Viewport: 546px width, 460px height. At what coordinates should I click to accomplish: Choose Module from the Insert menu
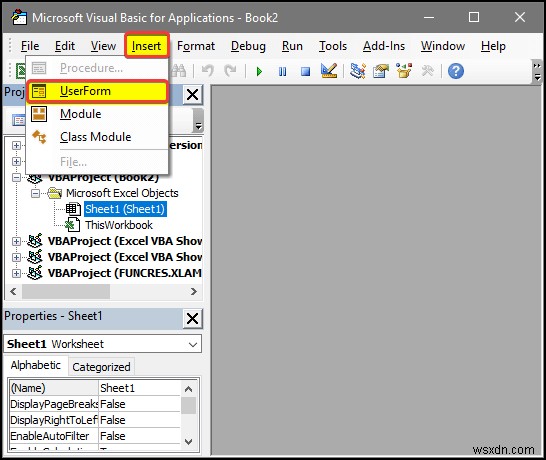(98, 114)
